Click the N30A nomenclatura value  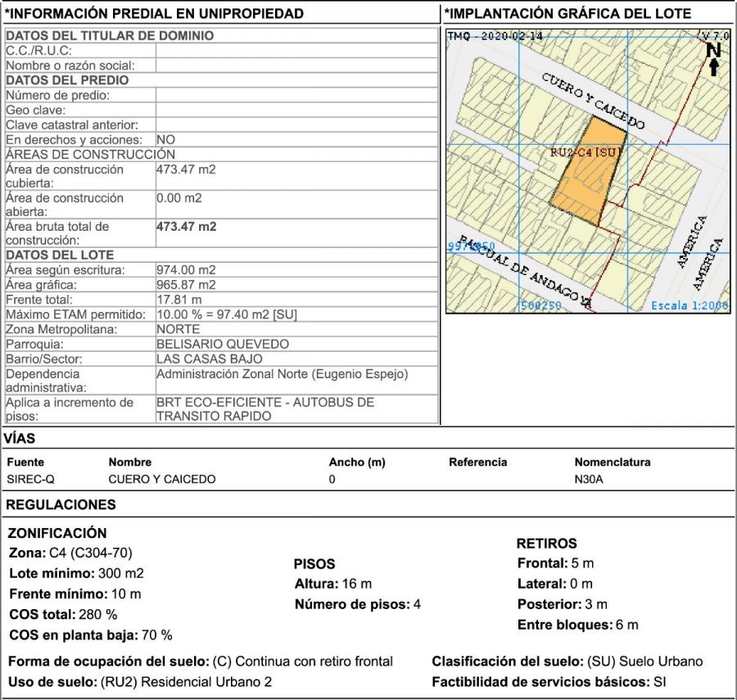coord(589,479)
